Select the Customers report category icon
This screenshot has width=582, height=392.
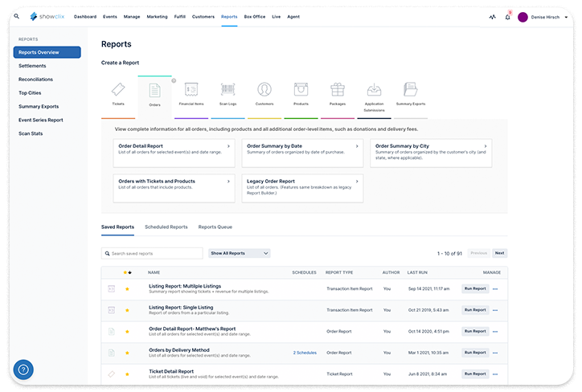[x=264, y=89]
